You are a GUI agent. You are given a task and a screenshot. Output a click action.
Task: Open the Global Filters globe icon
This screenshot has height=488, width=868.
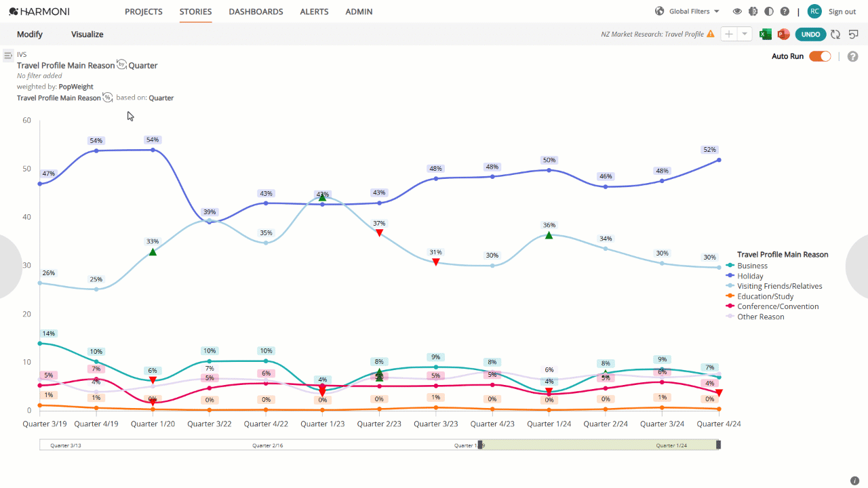(x=659, y=12)
